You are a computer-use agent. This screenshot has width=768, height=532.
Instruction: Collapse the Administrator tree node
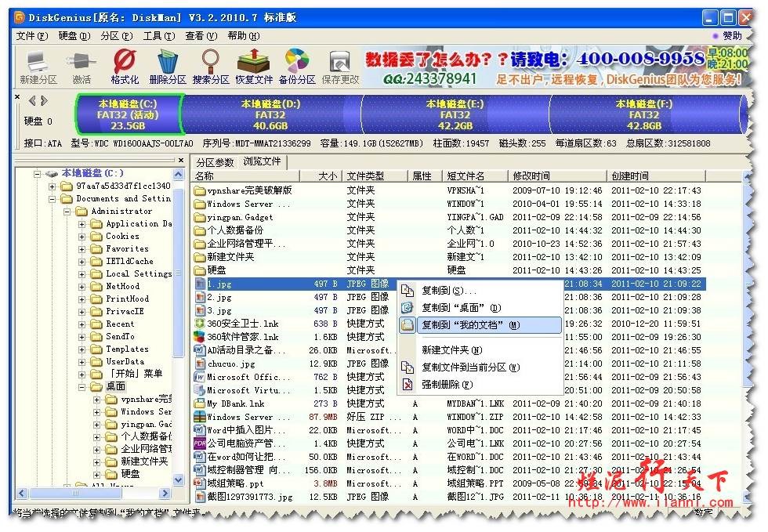coord(67,212)
